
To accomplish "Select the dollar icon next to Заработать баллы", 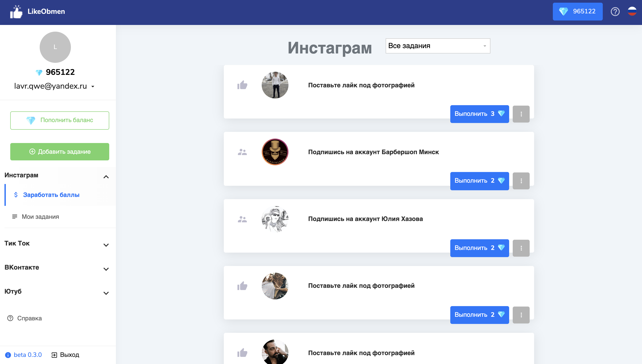I will click(16, 195).
